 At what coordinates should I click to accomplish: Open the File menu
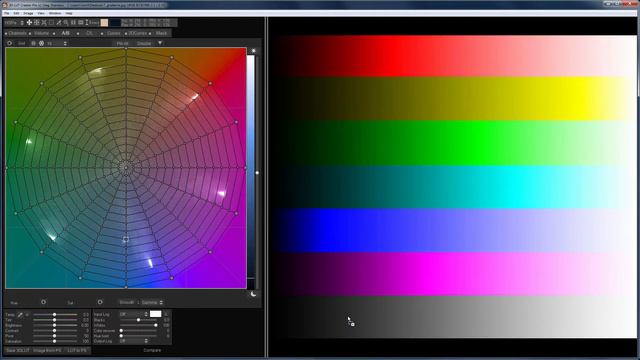coord(7,13)
